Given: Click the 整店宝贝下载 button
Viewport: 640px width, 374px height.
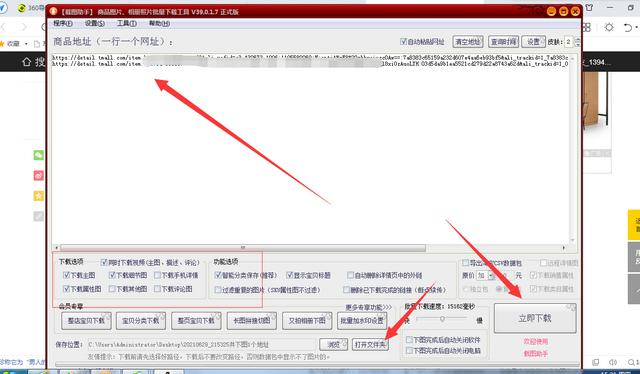Looking at the screenshot, I should [x=86, y=321].
